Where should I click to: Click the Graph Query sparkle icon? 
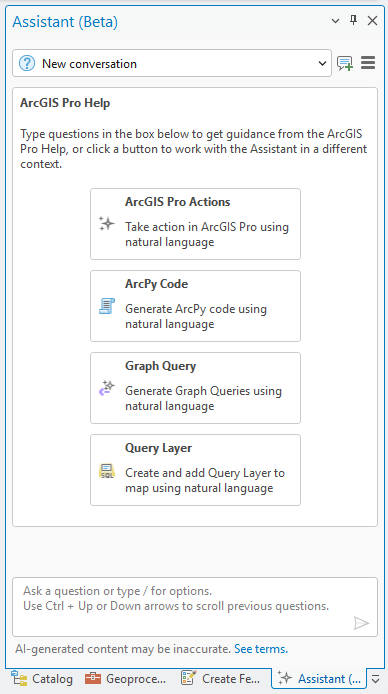[107, 388]
